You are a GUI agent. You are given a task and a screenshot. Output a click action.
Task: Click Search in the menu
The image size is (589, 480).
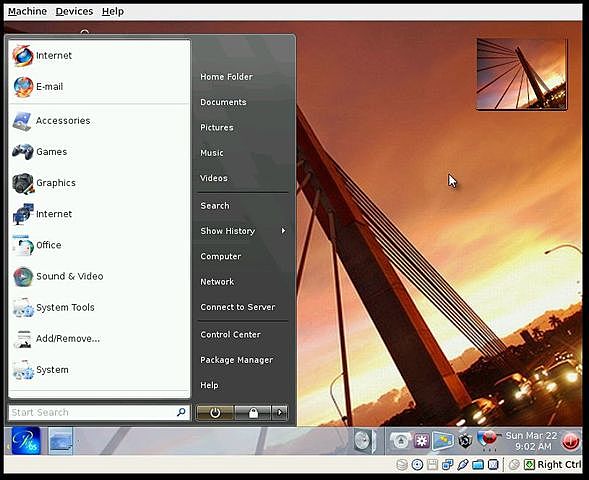pyautogui.click(x=214, y=206)
